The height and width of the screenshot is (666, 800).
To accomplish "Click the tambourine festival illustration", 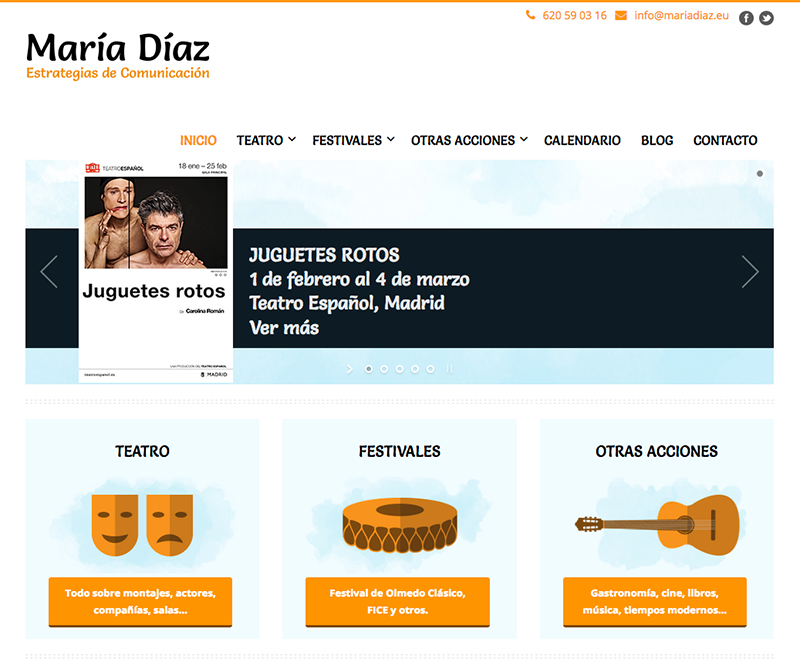I will pyautogui.click(x=399, y=525).
